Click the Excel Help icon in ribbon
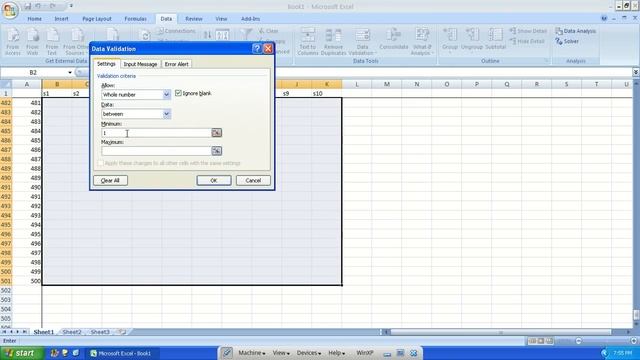Screen dimensions: 640x360 [604, 18]
